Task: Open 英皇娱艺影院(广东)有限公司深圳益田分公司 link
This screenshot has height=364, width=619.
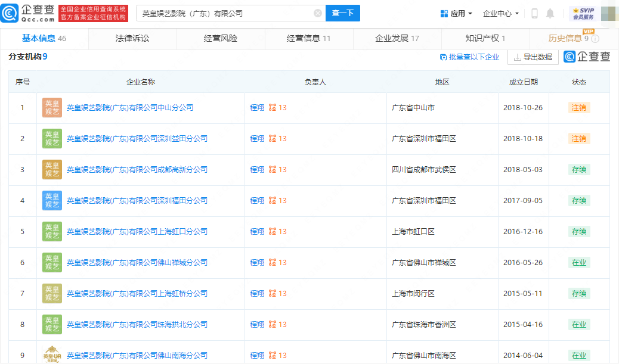Action: click(x=137, y=139)
